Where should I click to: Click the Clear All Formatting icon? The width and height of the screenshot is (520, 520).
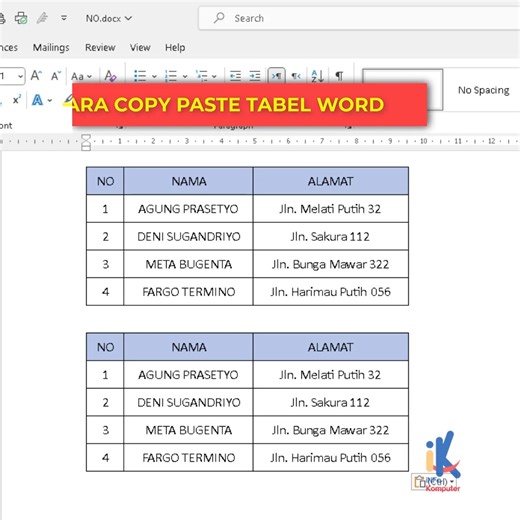coord(110,76)
